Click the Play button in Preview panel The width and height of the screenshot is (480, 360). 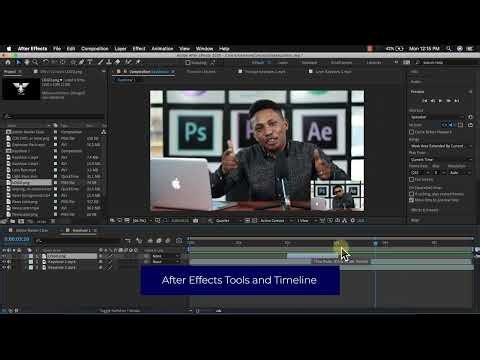point(440,101)
